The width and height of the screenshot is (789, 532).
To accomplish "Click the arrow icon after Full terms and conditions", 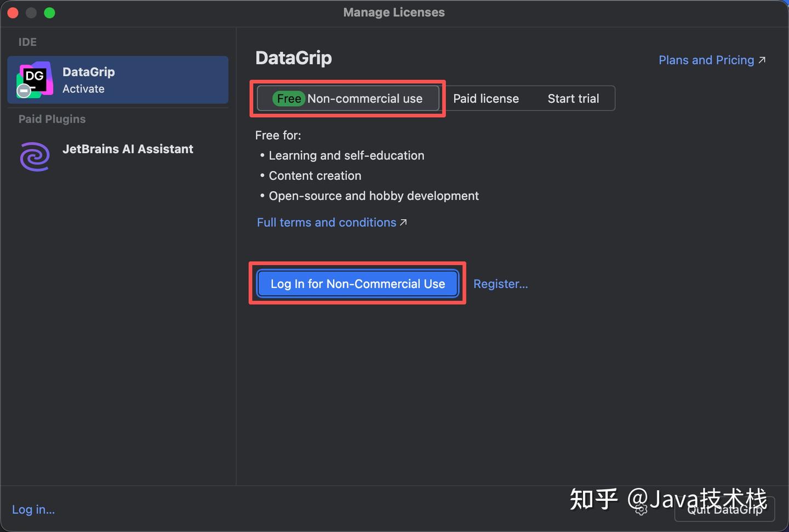I will click(403, 222).
